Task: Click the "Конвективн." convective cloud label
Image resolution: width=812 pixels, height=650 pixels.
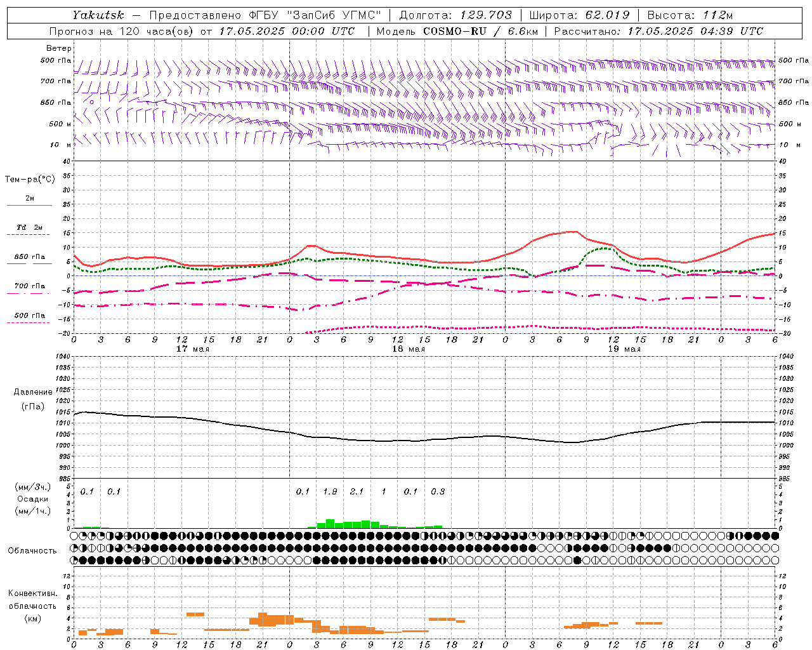Action: coord(33,594)
